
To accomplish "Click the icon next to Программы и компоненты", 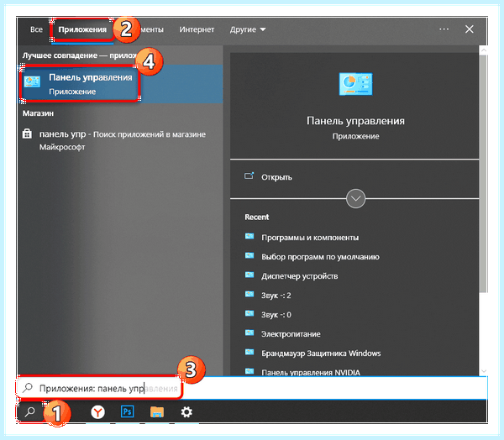I will click(249, 236).
